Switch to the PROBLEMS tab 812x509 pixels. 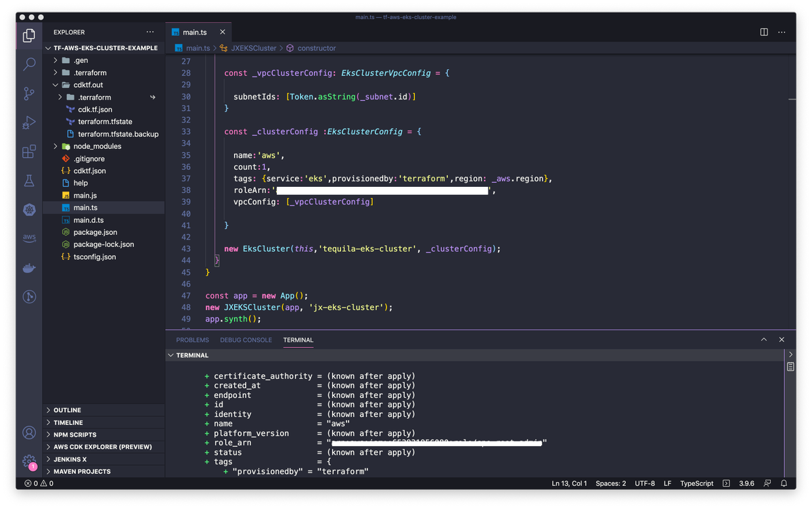coord(193,340)
